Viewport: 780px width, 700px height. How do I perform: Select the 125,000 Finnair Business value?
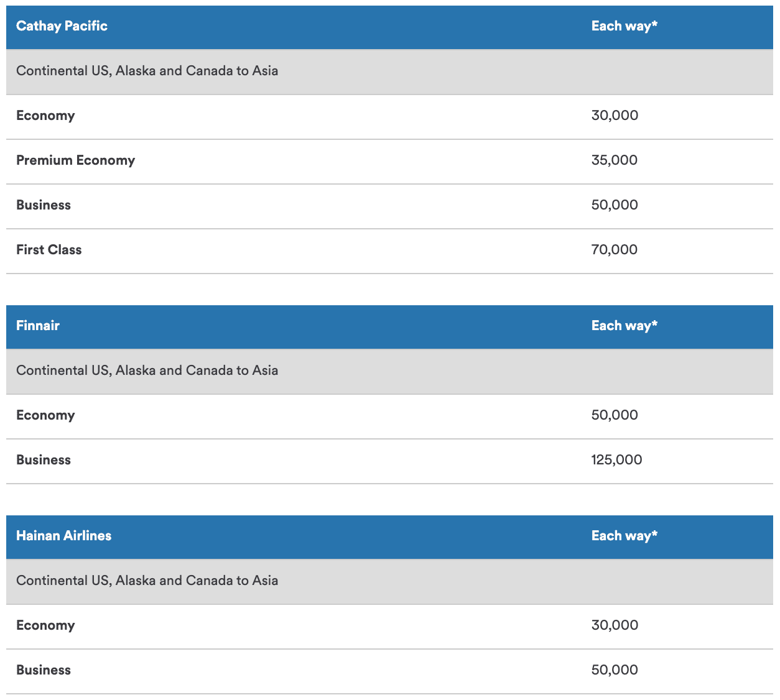pyautogui.click(x=616, y=460)
